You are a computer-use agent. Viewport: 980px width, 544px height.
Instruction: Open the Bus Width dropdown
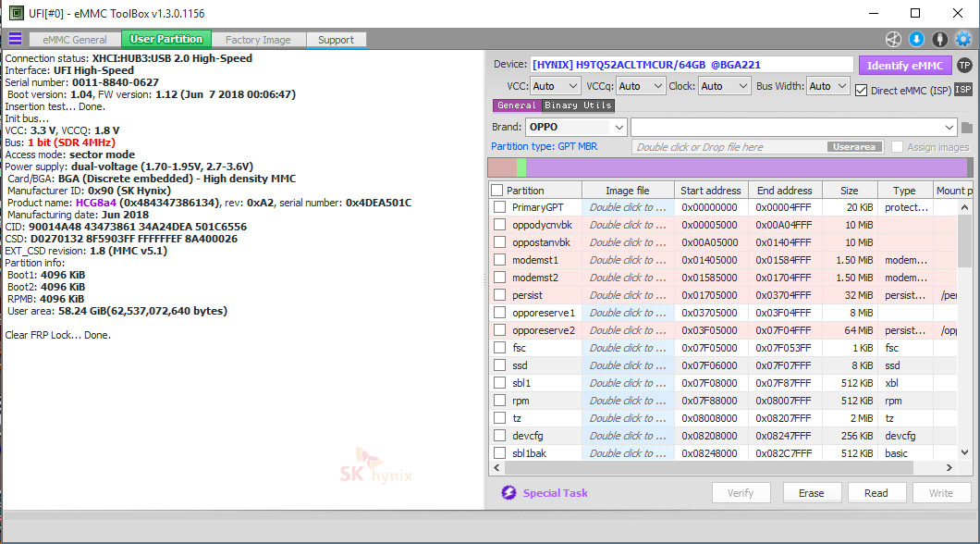[827, 86]
